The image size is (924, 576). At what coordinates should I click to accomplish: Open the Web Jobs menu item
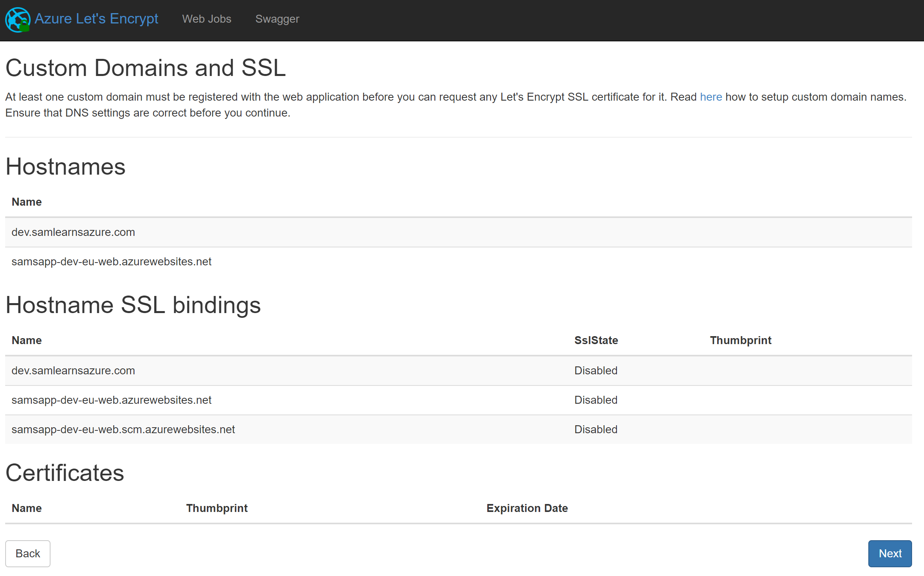coord(206,19)
